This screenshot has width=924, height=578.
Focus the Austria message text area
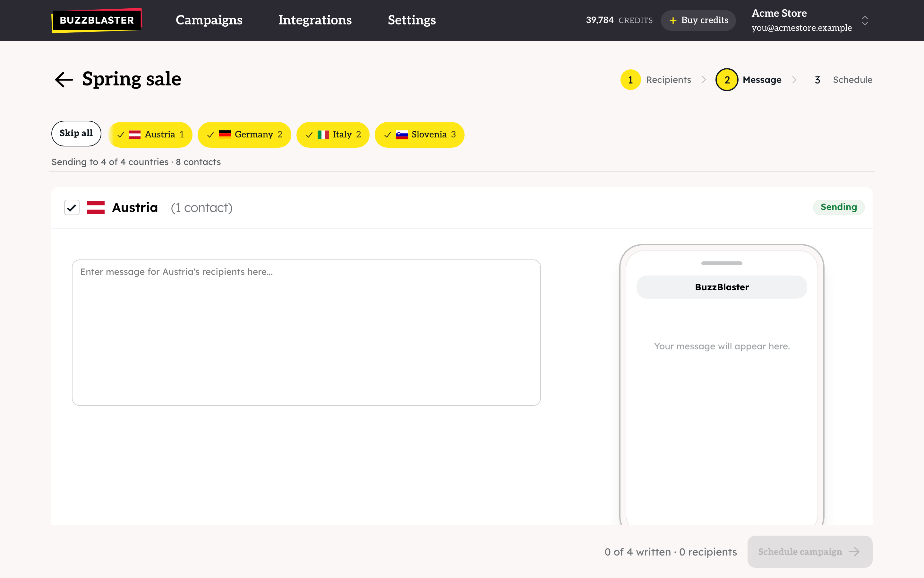coord(306,333)
